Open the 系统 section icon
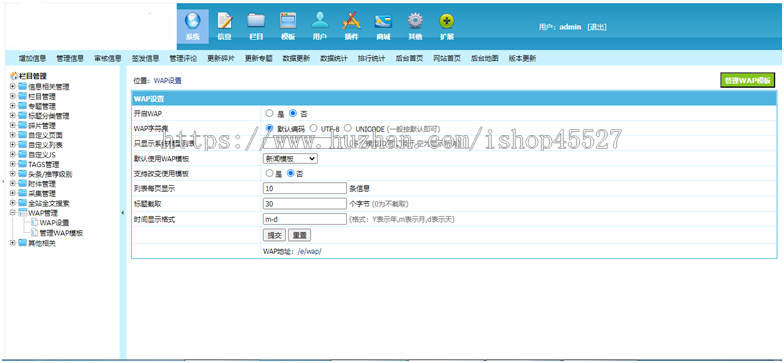784x363 pixels. 192,20
